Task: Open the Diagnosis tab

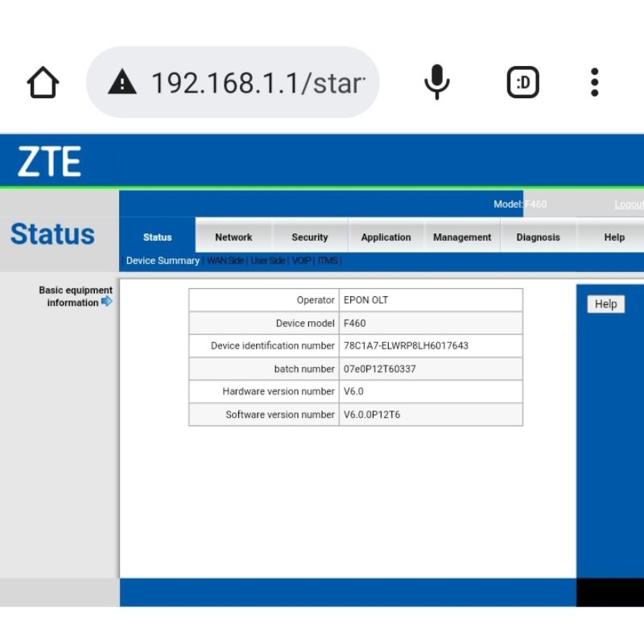Action: pyautogui.click(x=538, y=237)
